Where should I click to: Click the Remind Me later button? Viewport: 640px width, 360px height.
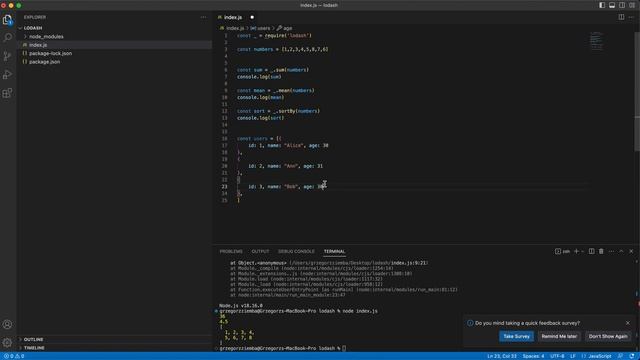click(559, 336)
